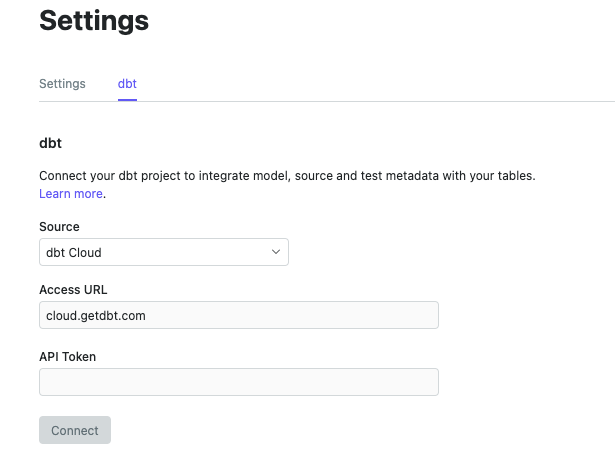Open the Source dropdown showing dbt Cloud

[163, 252]
